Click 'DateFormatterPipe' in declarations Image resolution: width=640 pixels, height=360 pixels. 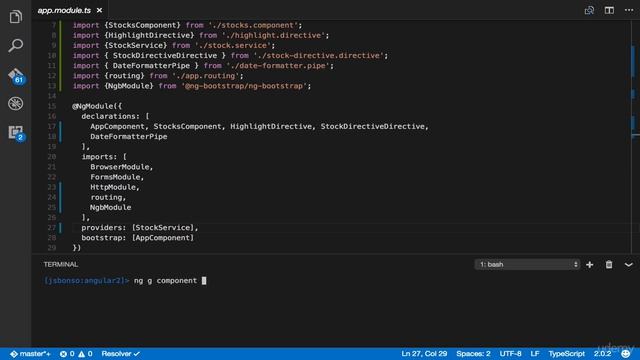click(x=129, y=137)
